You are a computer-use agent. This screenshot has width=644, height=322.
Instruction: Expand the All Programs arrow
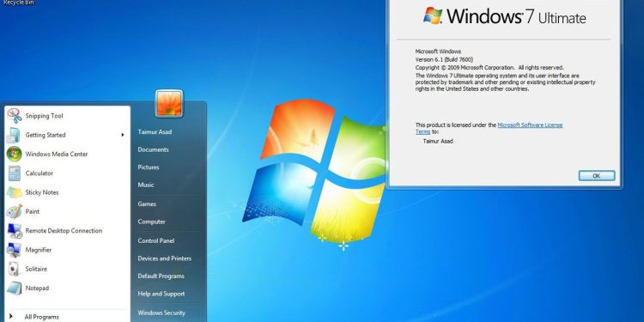[11, 316]
